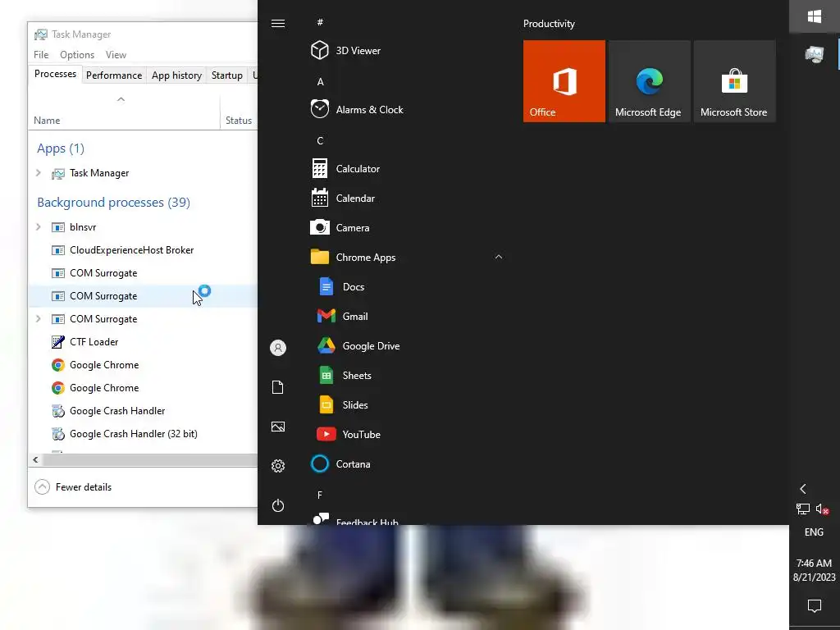Image resolution: width=840 pixels, height=630 pixels.
Task: Open the Calculator app
Action: [407, 168]
